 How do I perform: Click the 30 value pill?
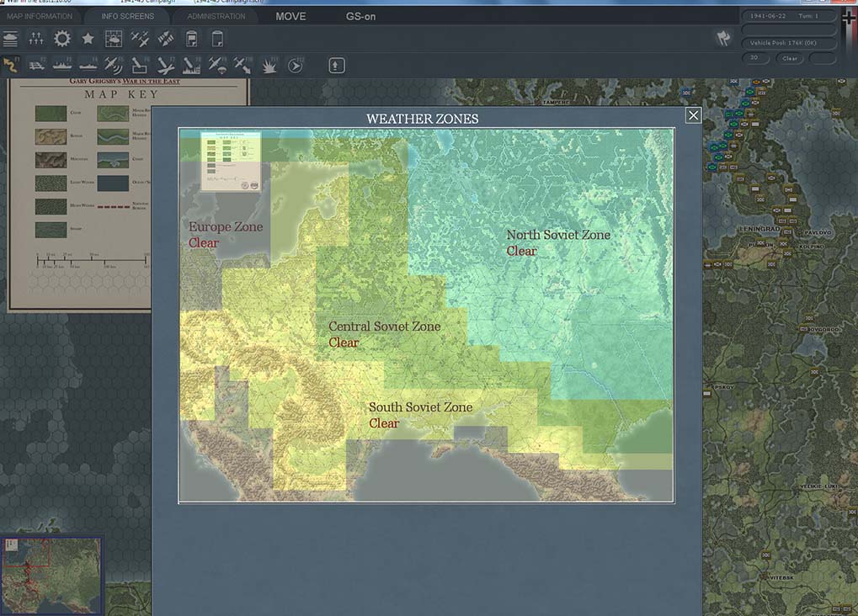[x=755, y=58]
